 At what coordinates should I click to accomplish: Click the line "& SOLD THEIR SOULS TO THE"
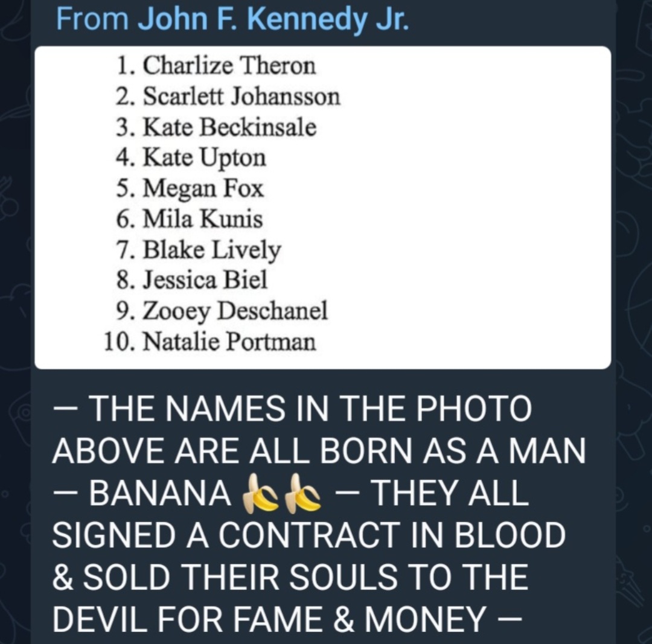click(x=290, y=577)
